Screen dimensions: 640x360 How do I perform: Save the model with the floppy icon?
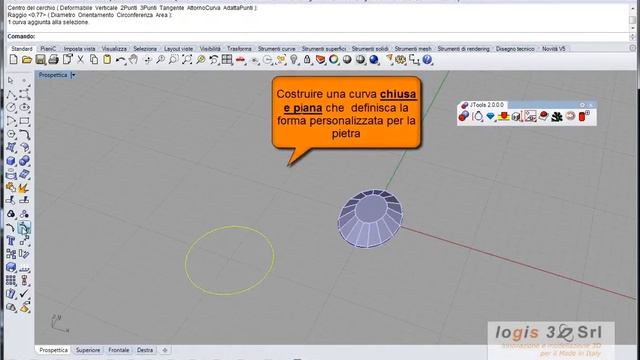40,60
